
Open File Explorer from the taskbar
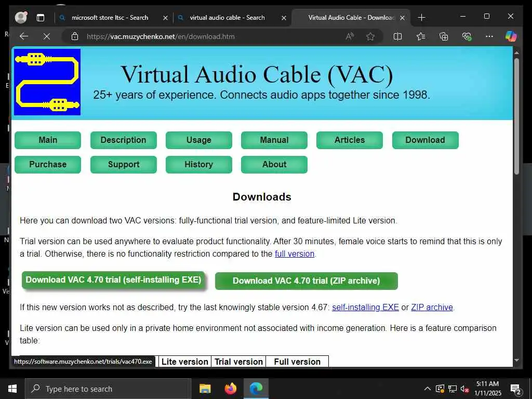pyautogui.click(x=205, y=389)
